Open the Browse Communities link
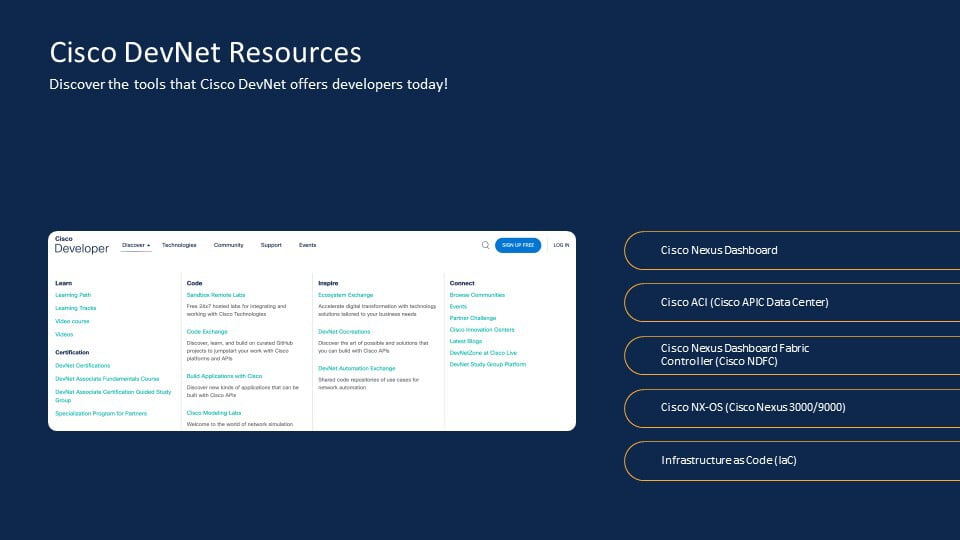 click(477, 295)
